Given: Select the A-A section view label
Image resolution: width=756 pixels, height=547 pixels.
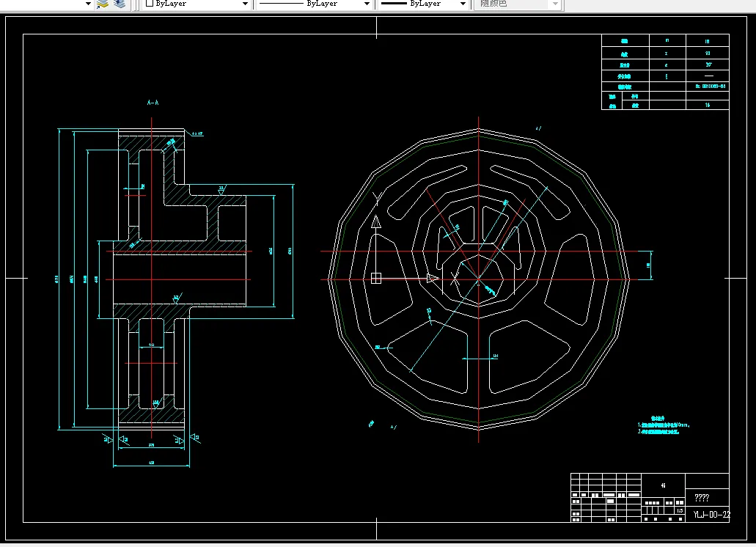Looking at the screenshot, I should (x=153, y=103).
